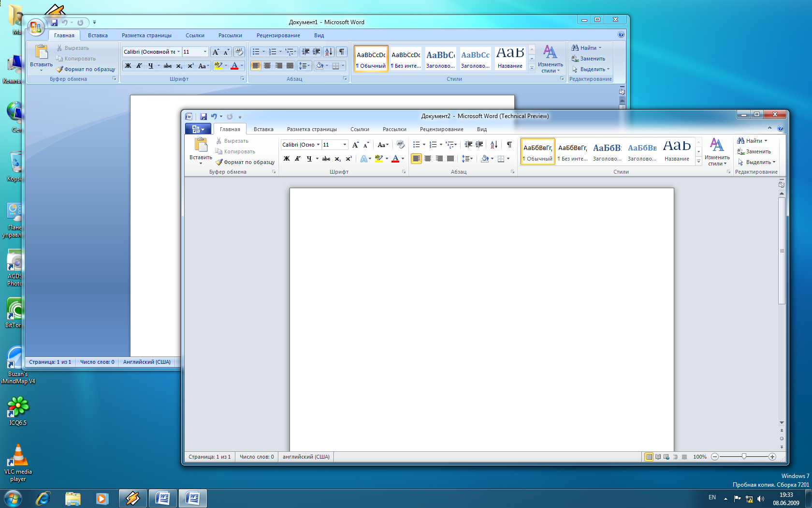
Task: Open bullets list dropdown in Документ2
Action: coord(424,145)
